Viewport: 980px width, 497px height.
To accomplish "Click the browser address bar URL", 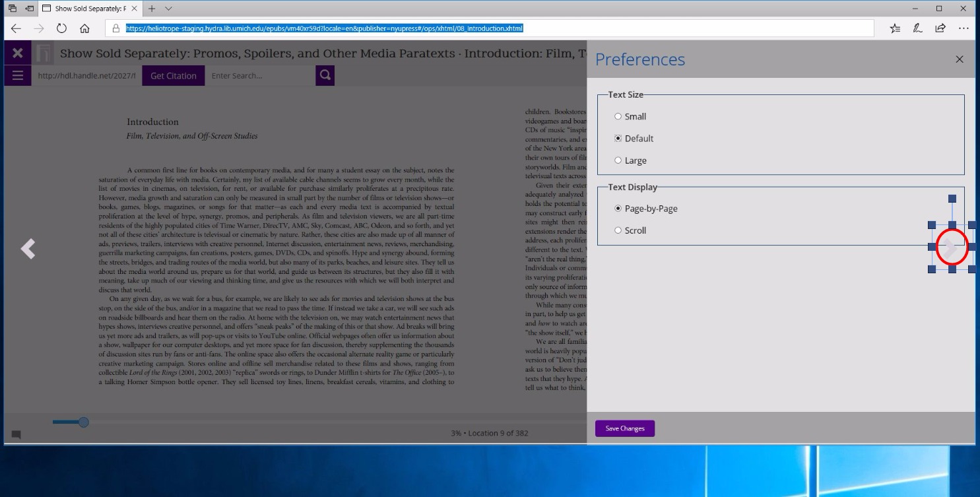I will 325,28.
